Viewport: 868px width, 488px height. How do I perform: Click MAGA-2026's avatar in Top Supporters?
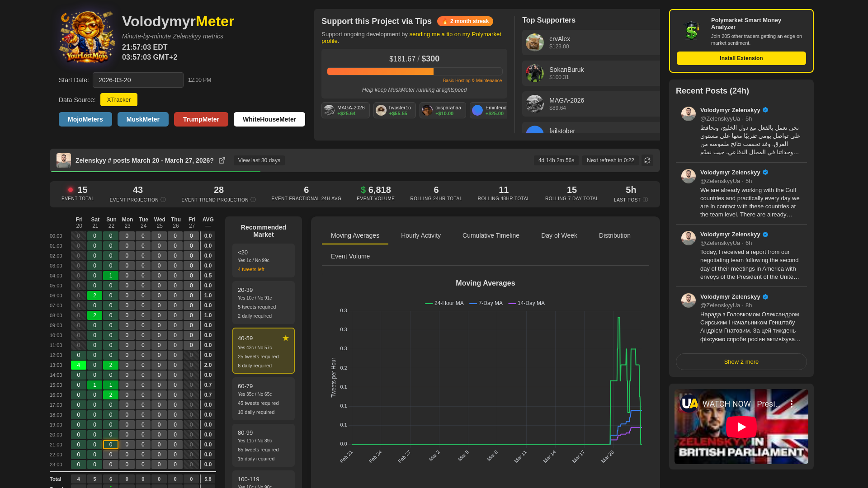[x=535, y=104]
